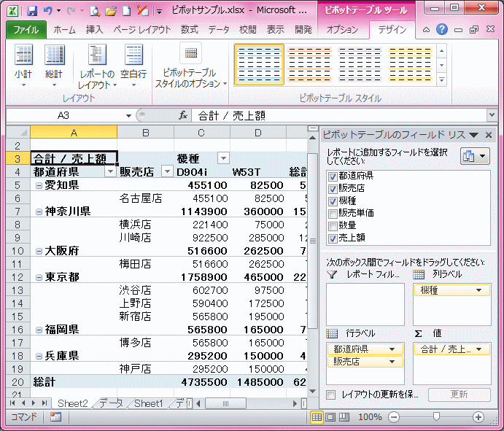
Task: Uncheck the 都道府県 field checkbox
Action: pos(333,176)
